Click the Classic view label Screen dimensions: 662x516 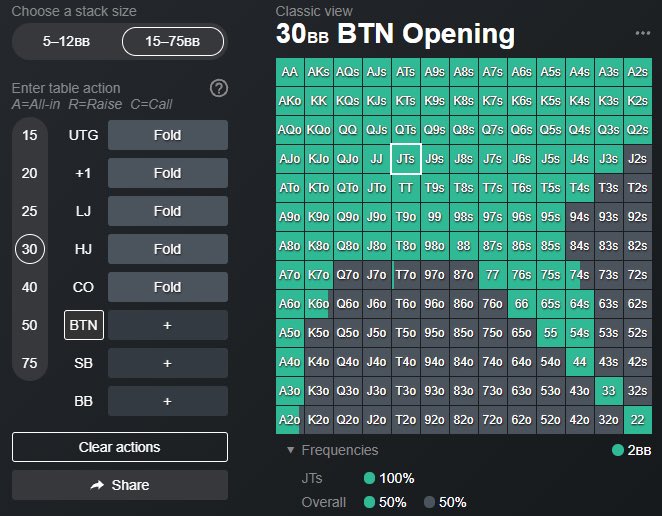314,11
